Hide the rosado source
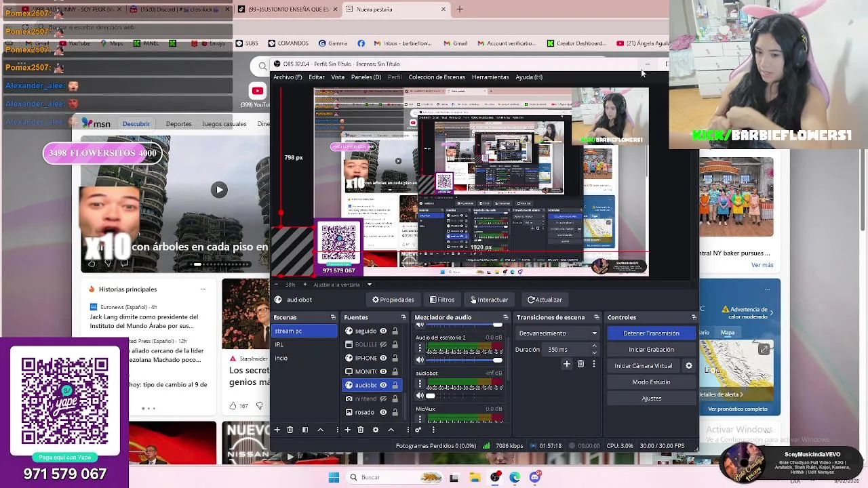 tap(383, 412)
